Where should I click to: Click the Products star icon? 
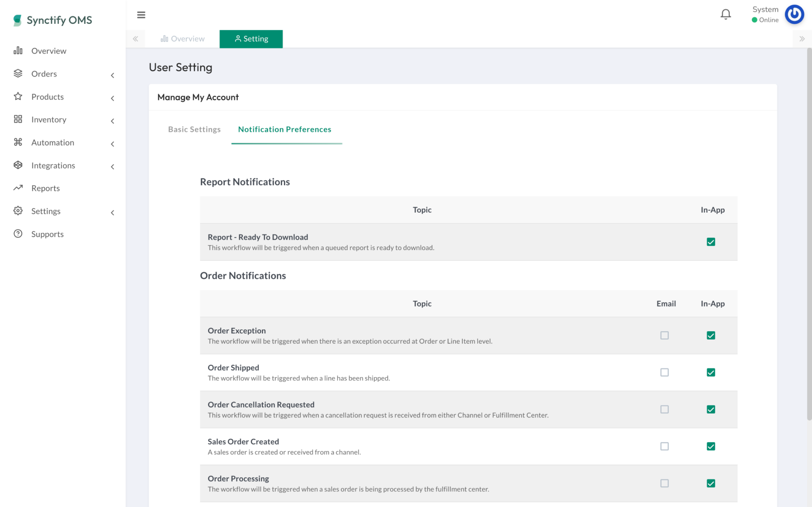[18, 96]
